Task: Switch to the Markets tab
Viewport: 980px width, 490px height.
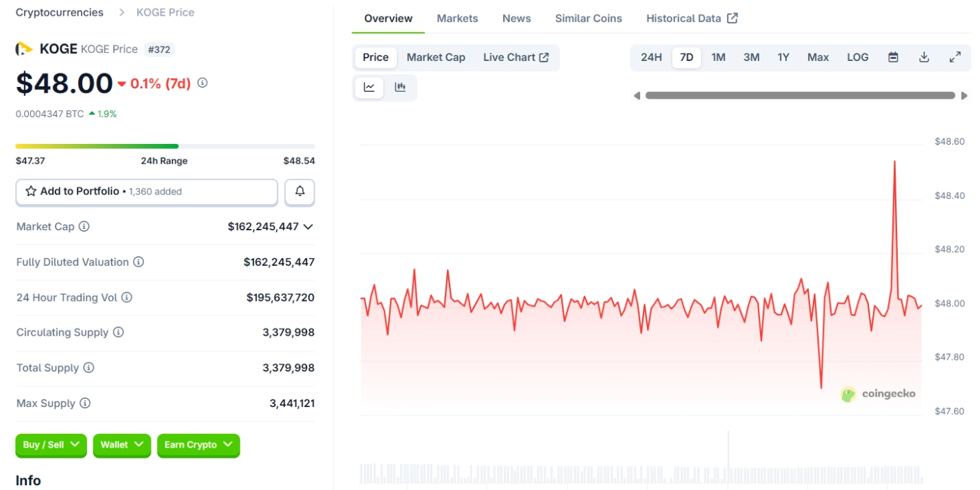Action: tap(457, 19)
